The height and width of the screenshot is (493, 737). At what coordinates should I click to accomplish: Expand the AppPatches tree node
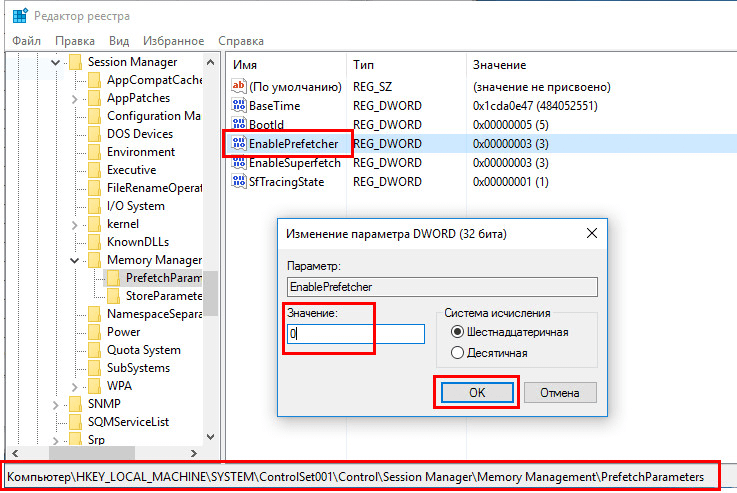(74, 99)
